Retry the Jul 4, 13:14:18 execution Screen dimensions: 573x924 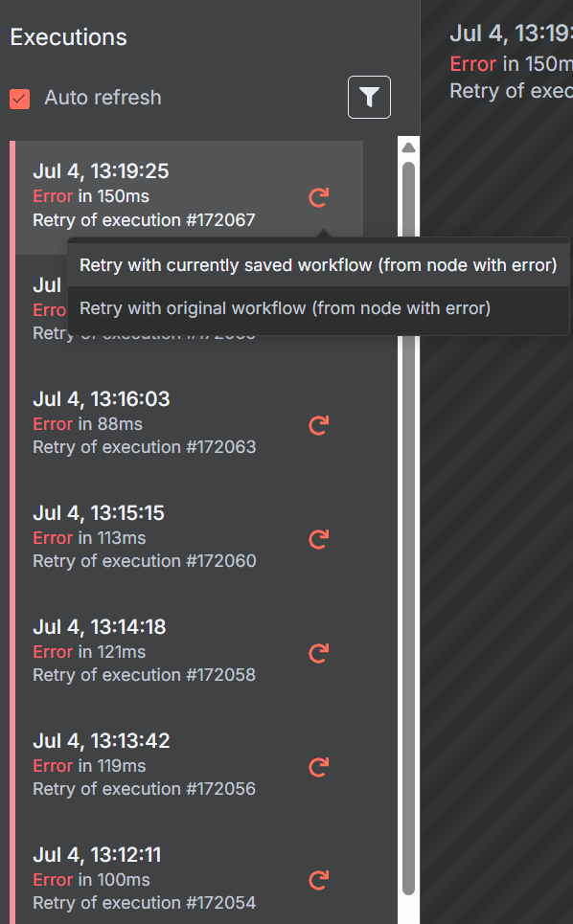[317, 653]
